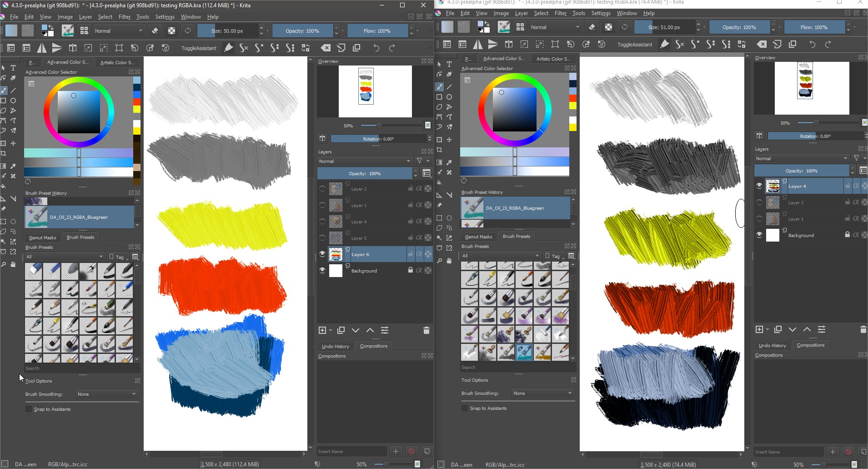The width and height of the screenshot is (868, 469).
Task: Switch to Undo History tab in left window
Action: pyautogui.click(x=336, y=346)
